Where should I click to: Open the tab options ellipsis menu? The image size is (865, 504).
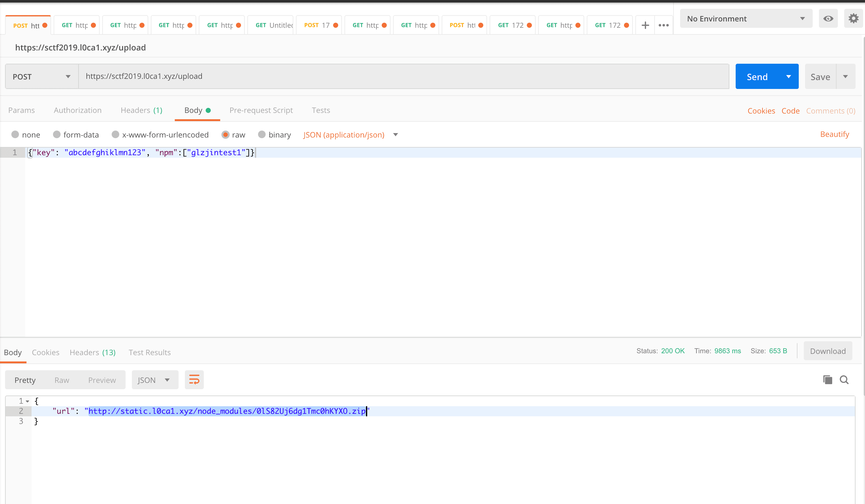[663, 25]
